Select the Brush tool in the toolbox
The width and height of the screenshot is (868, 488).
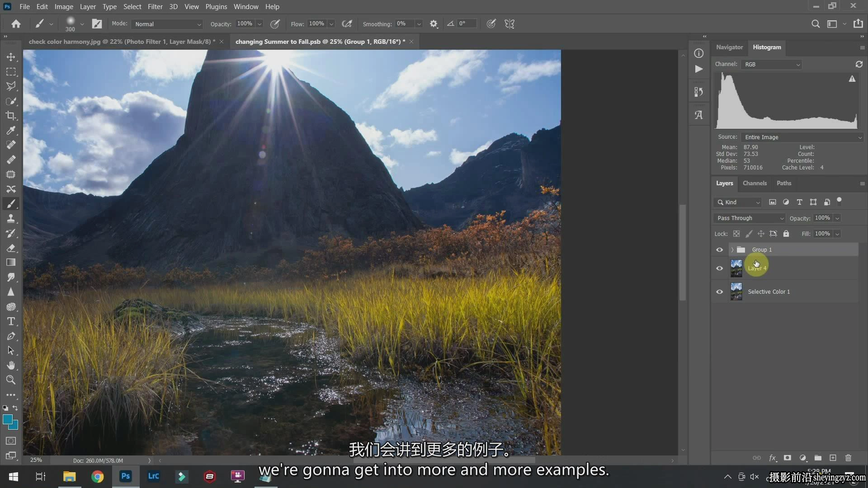tap(11, 204)
